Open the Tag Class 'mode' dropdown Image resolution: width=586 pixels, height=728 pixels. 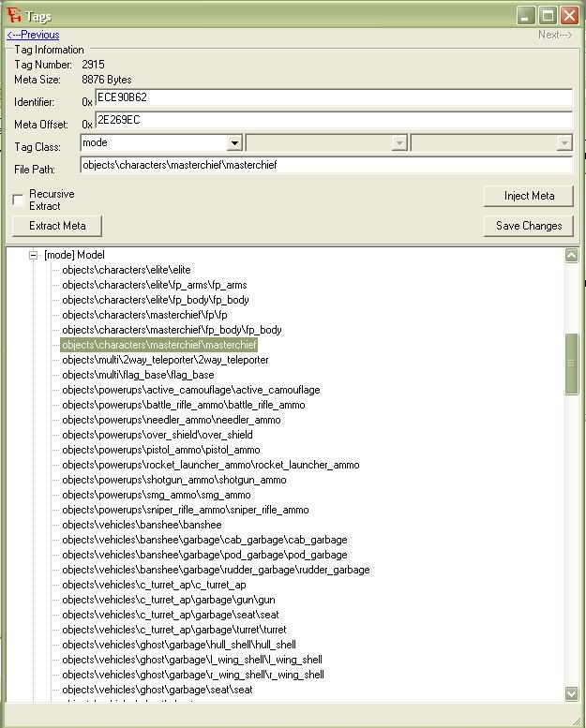pos(234,143)
